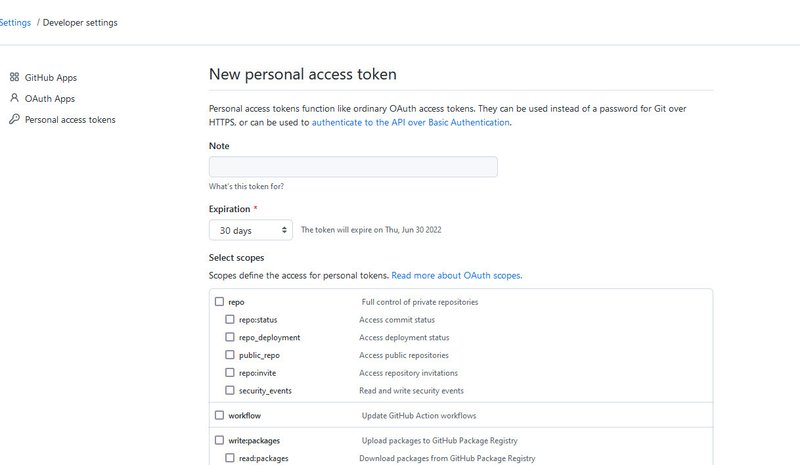Check the repo:status scope
The height and width of the screenshot is (465, 800).
(230, 319)
